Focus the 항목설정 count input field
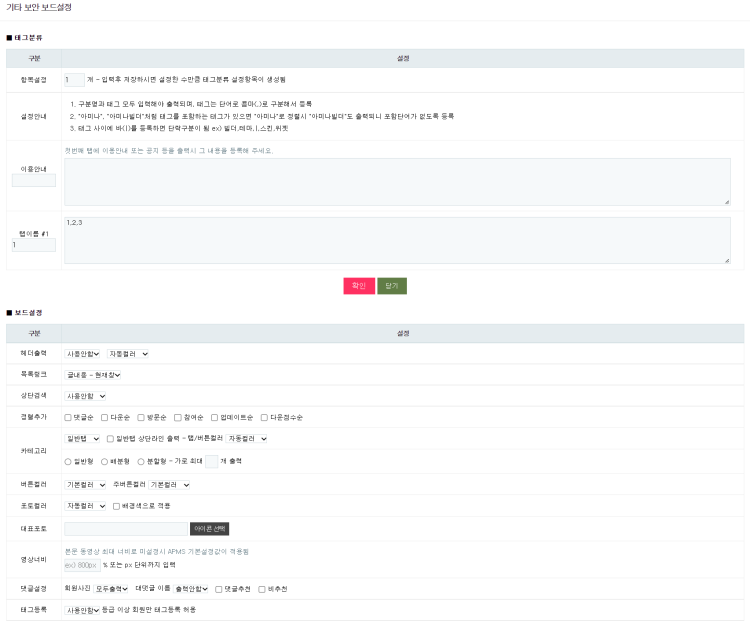Image resolution: width=750 pixels, height=631 pixels. [x=74, y=80]
